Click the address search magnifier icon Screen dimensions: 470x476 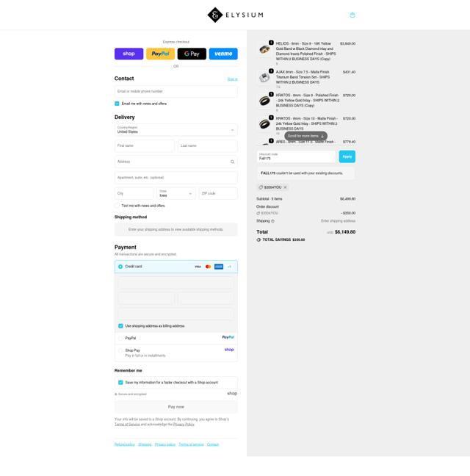(232, 162)
